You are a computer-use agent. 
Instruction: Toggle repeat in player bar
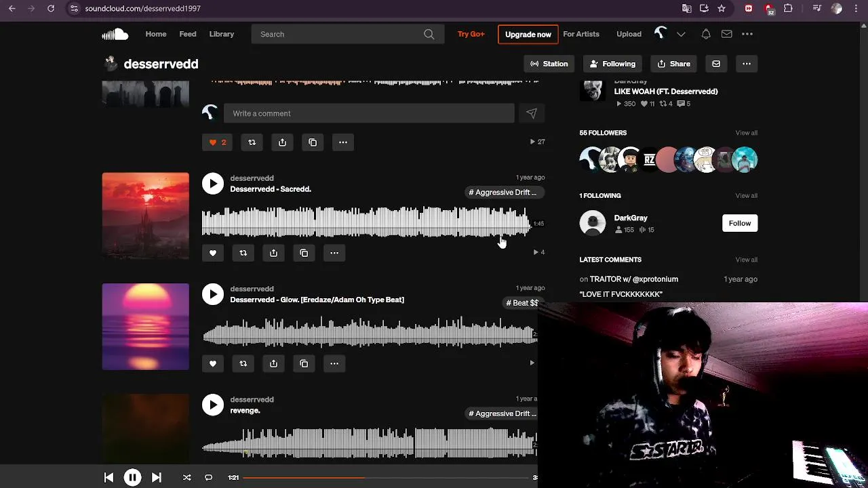(x=209, y=478)
